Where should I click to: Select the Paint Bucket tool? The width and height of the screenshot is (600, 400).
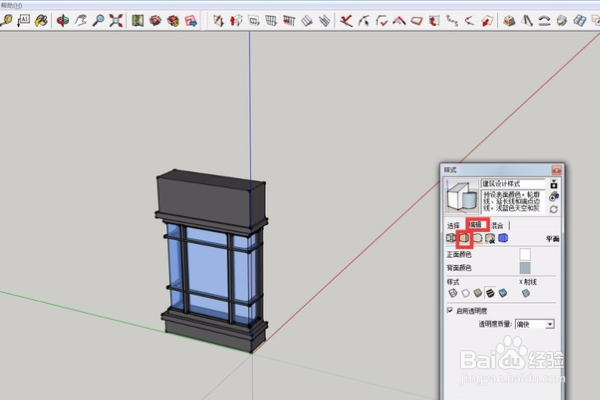[41, 20]
